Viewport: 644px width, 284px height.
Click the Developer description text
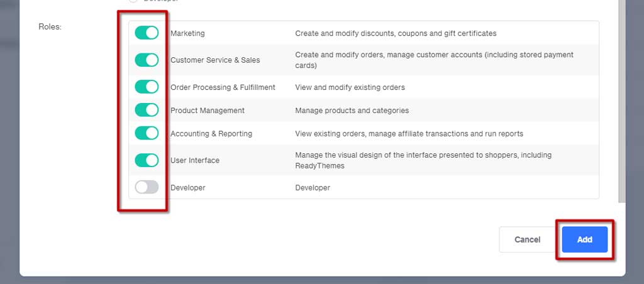(313, 188)
